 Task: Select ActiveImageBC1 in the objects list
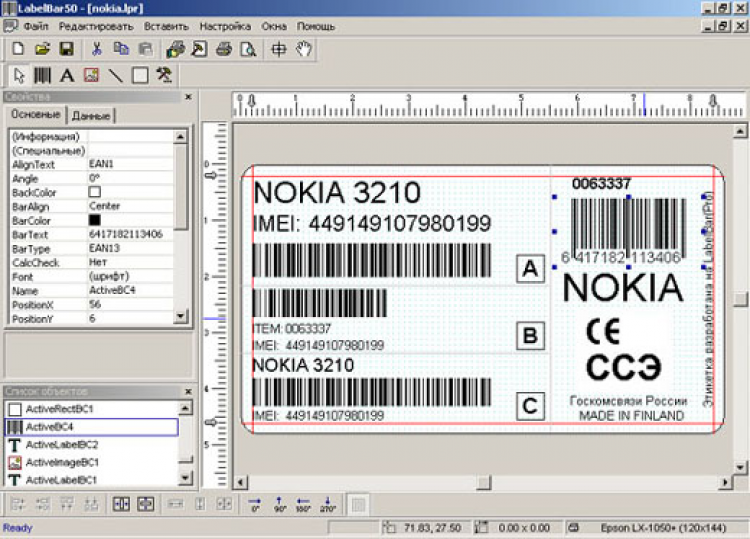click(x=92, y=462)
